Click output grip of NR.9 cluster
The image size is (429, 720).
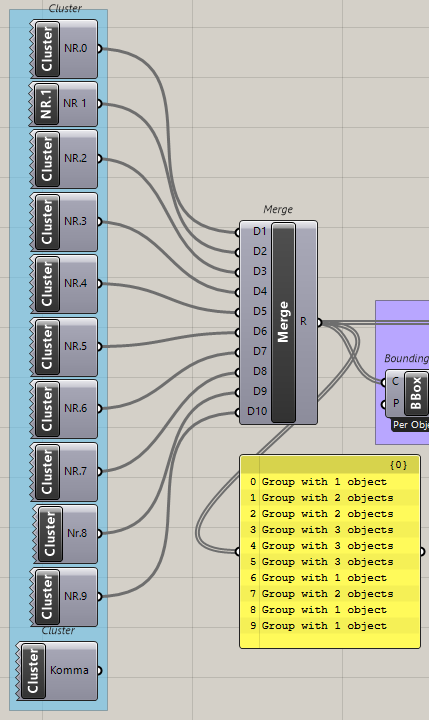tap(99, 596)
